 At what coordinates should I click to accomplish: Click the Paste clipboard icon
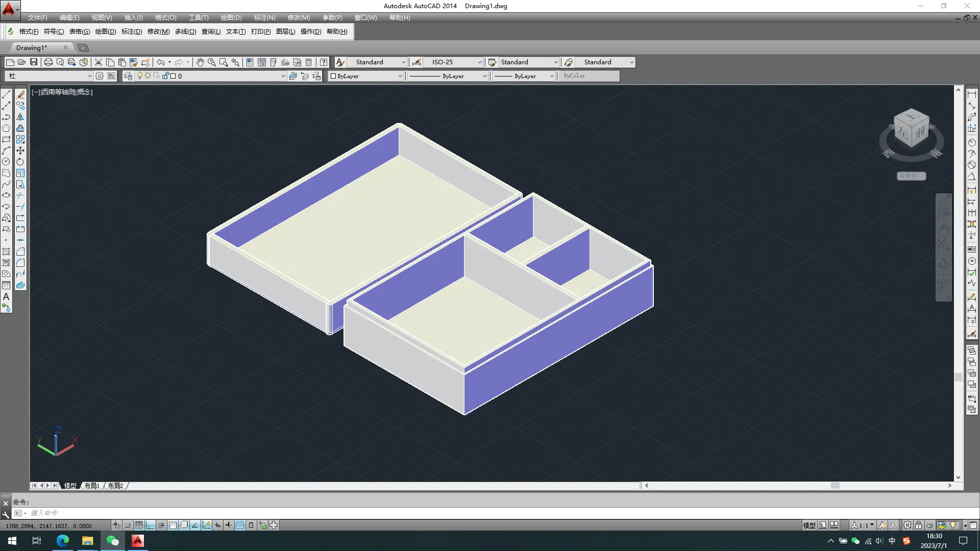pos(122,62)
